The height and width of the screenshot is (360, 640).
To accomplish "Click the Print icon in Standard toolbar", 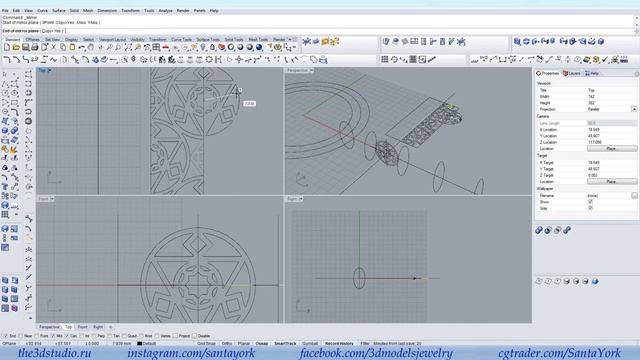I will point(35,47).
